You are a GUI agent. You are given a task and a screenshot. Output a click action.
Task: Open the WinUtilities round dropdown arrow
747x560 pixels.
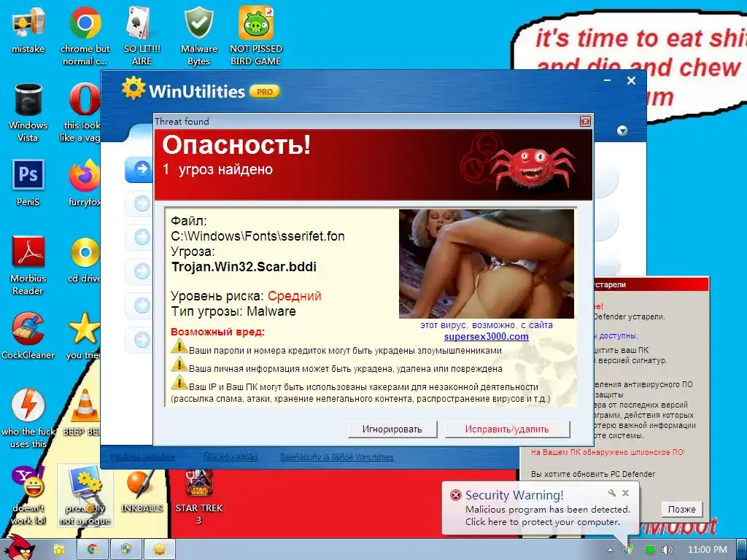(623, 131)
